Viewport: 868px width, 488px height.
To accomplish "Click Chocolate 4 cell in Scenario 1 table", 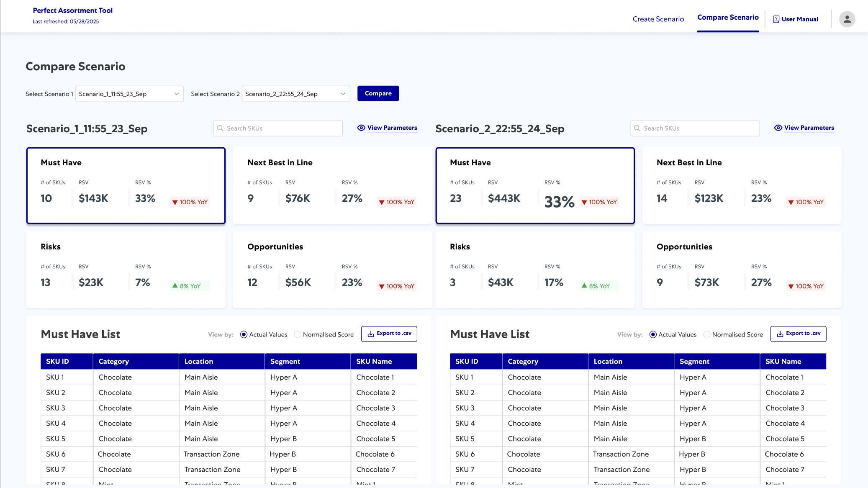I will pos(384,424).
